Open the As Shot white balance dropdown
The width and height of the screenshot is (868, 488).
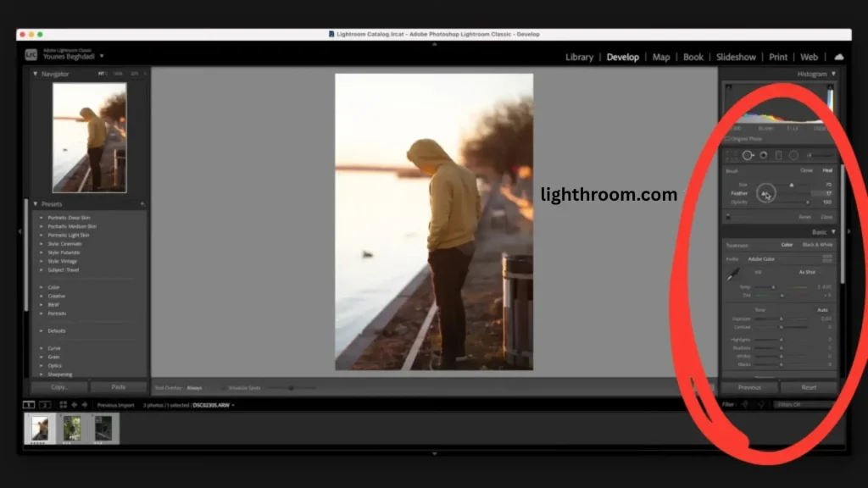pyautogui.click(x=806, y=272)
